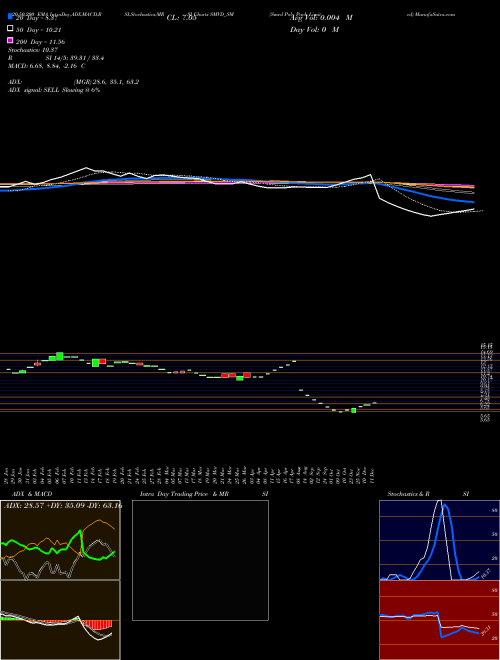Viewport: 500px width, 660px height.
Task: Select the '50 Day = 10.21' legend text
Action: click(40, 30)
